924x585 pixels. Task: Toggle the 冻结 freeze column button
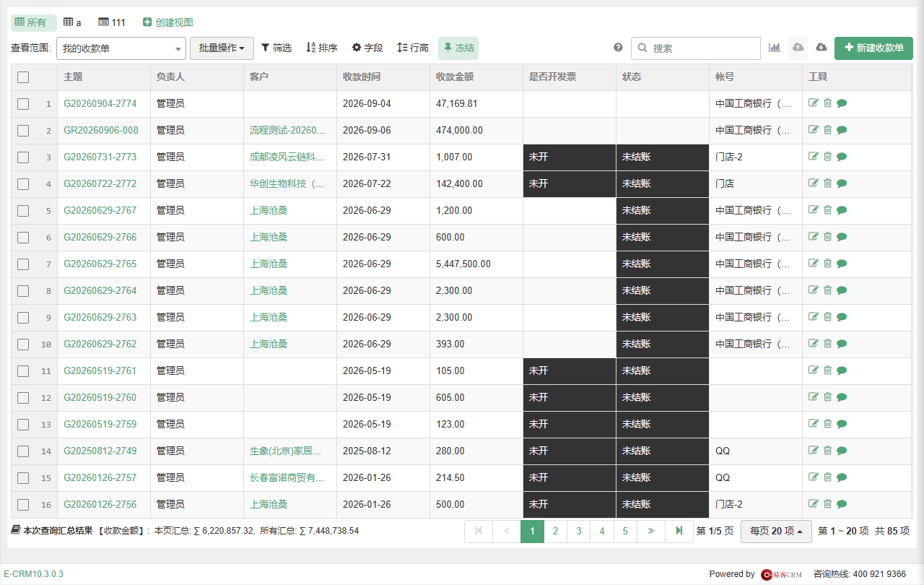click(458, 48)
